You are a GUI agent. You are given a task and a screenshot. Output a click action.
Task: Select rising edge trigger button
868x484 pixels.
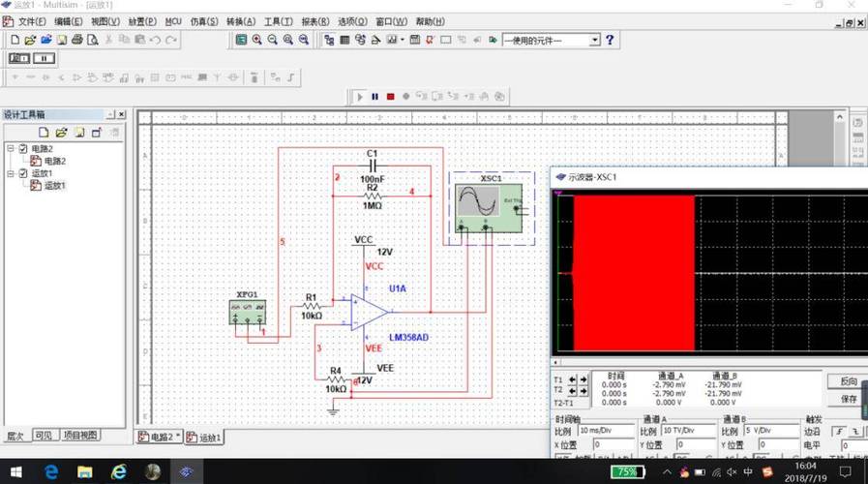pos(839,432)
